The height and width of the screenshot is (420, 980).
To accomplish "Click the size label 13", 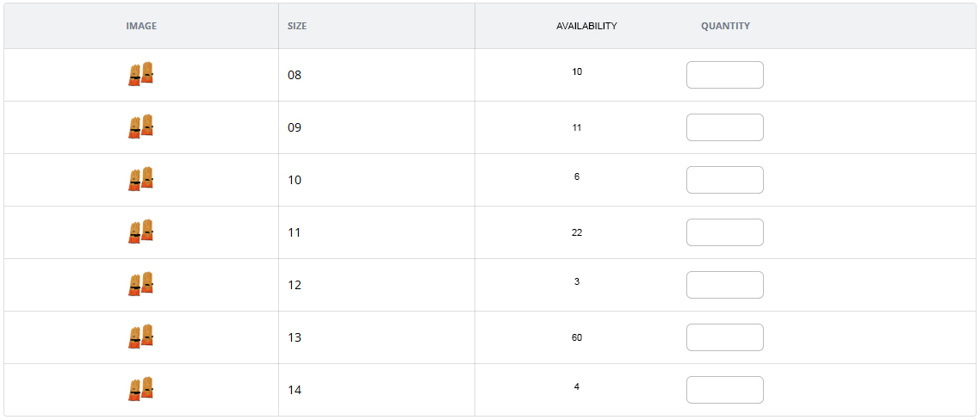I will (x=295, y=337).
